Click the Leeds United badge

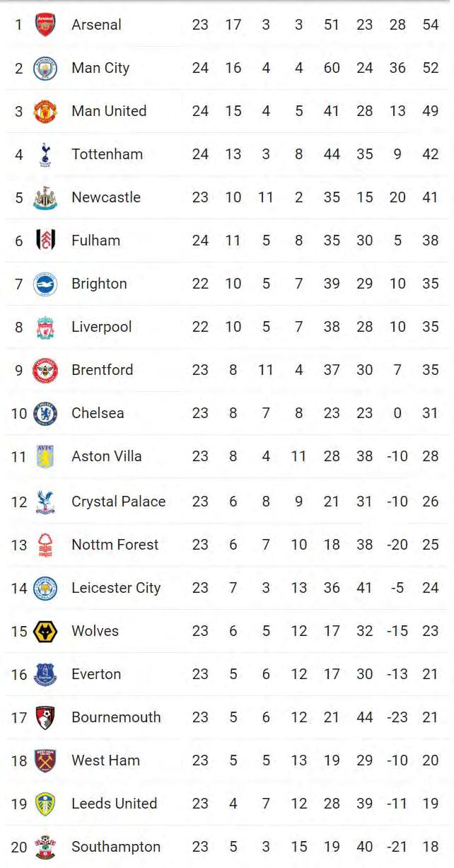(45, 804)
